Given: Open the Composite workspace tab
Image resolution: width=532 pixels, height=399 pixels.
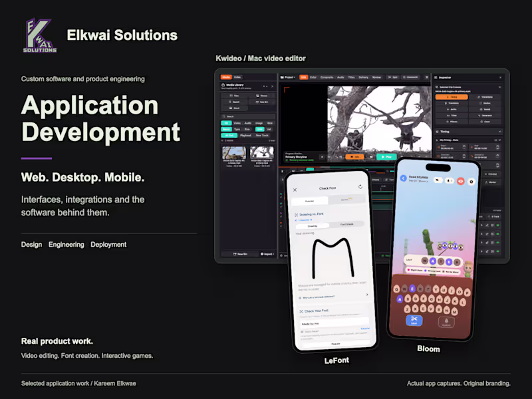Looking at the screenshot, I should pyautogui.click(x=327, y=77).
